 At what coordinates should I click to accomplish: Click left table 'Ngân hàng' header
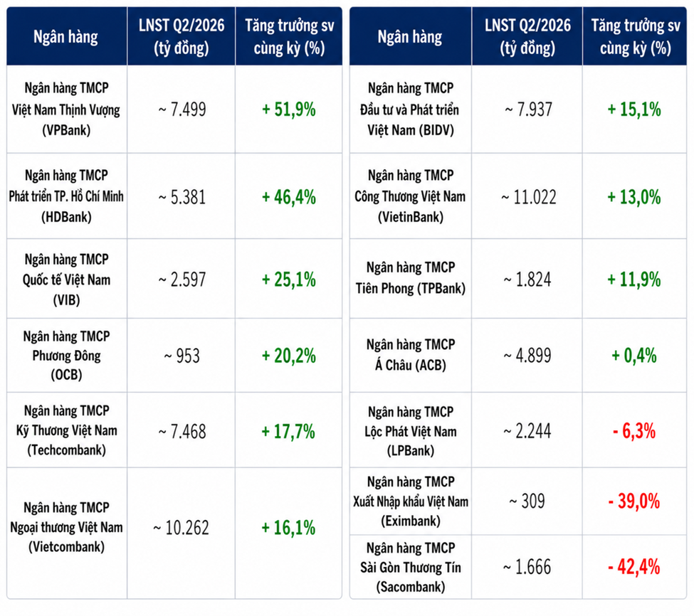pyautogui.click(x=66, y=36)
